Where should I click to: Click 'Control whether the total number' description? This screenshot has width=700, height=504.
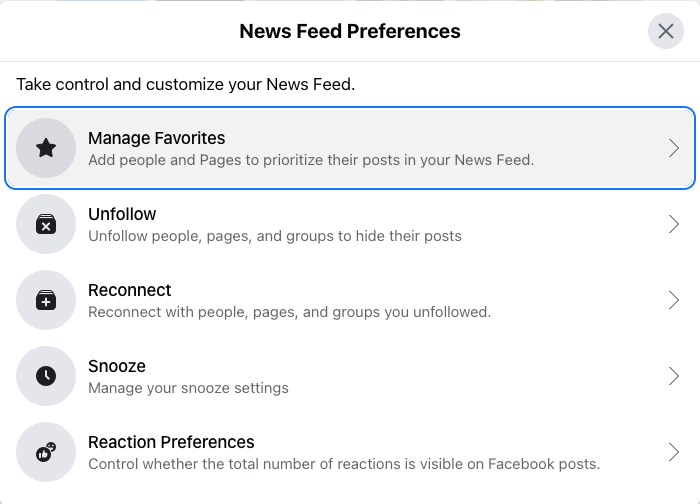[x=343, y=464]
